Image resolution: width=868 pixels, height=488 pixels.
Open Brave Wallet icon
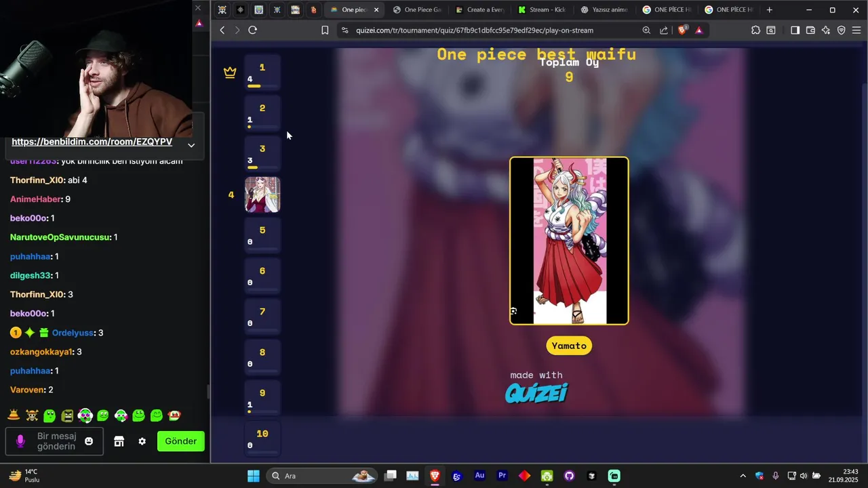[810, 30]
